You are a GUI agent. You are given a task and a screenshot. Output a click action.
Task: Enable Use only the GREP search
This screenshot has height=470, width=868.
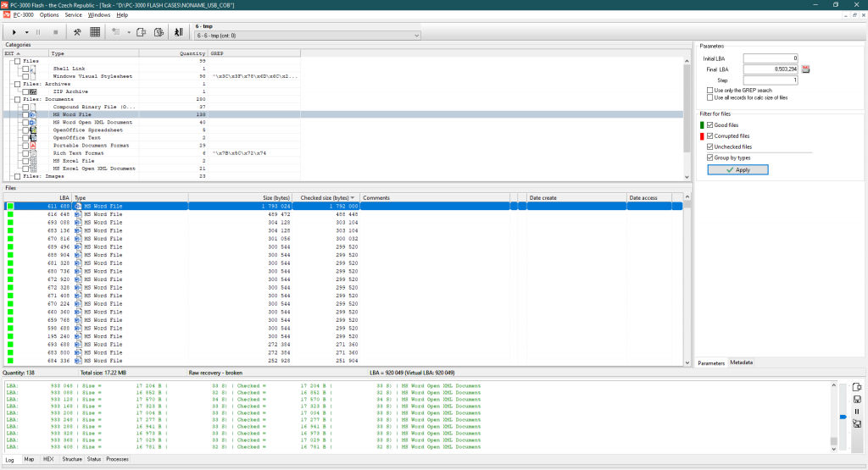tap(710, 90)
